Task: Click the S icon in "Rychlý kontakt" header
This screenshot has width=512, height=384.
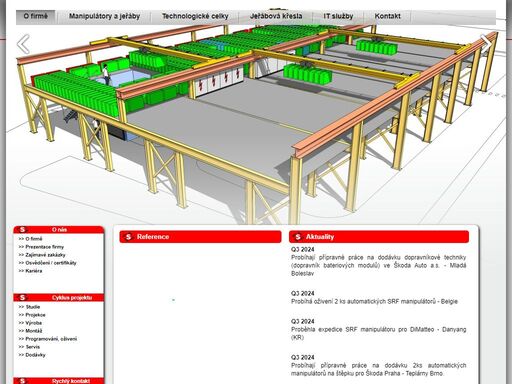Action: point(22,381)
